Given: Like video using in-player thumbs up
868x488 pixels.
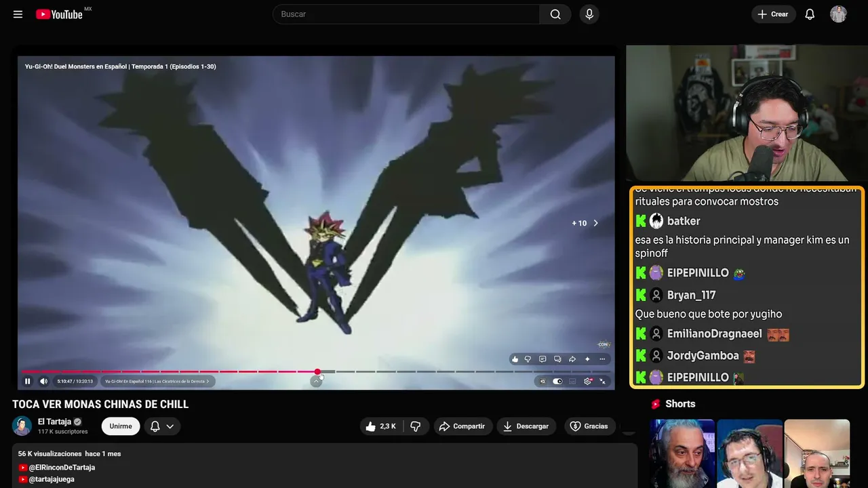Looking at the screenshot, I should click(515, 359).
